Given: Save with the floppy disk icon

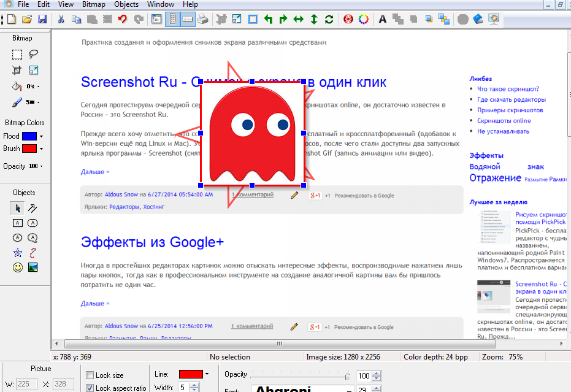Looking at the screenshot, I should 42,19.
